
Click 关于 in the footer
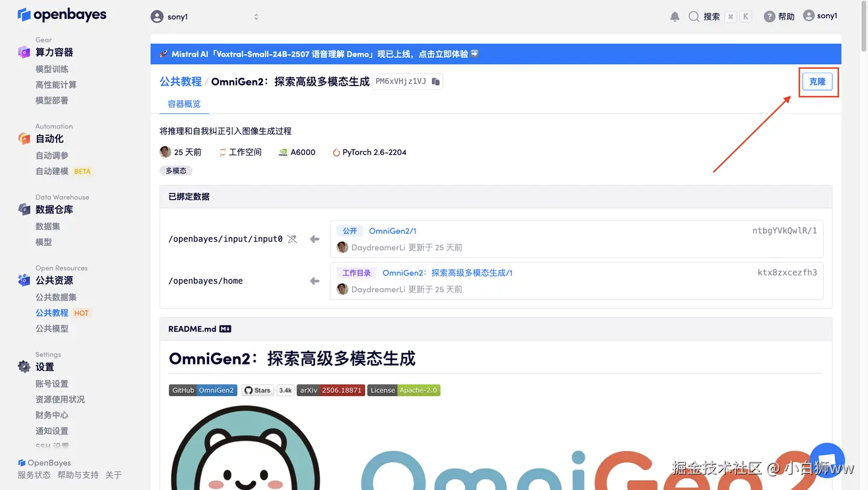point(113,475)
